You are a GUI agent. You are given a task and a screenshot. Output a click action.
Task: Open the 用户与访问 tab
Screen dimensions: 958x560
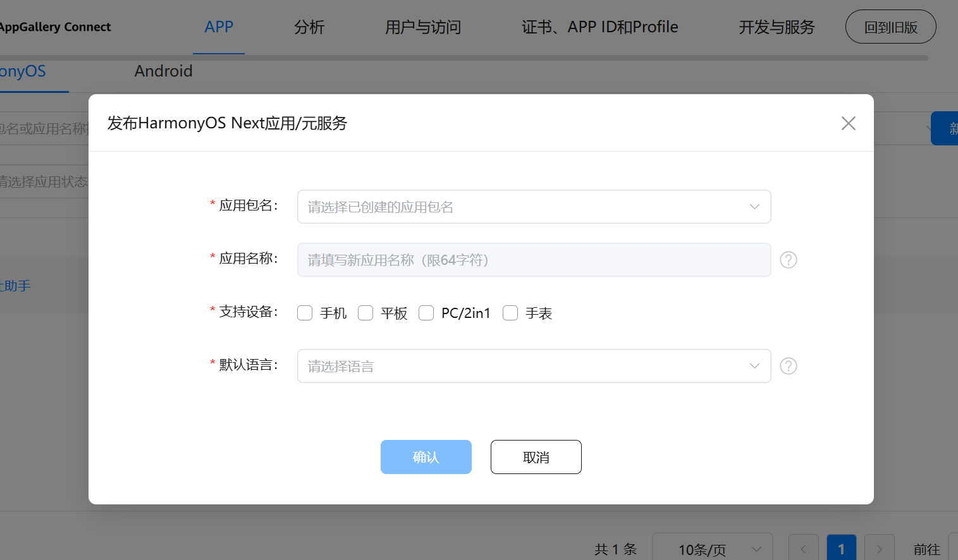point(423,27)
